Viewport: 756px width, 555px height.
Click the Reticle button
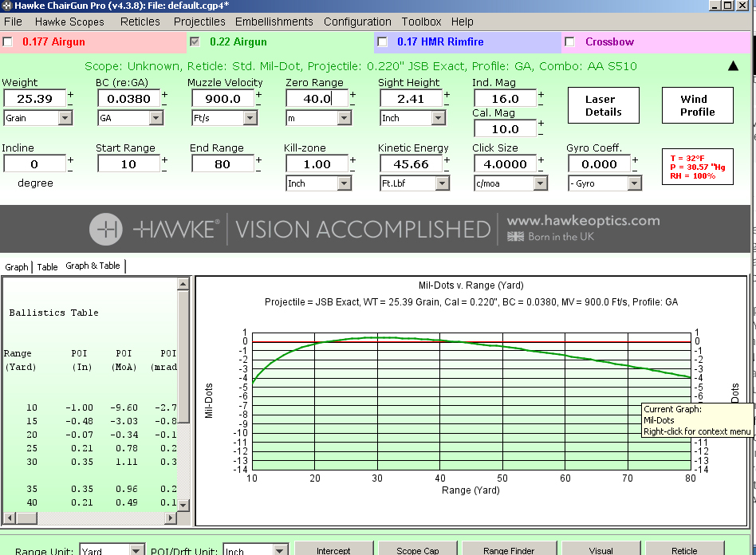click(684, 549)
